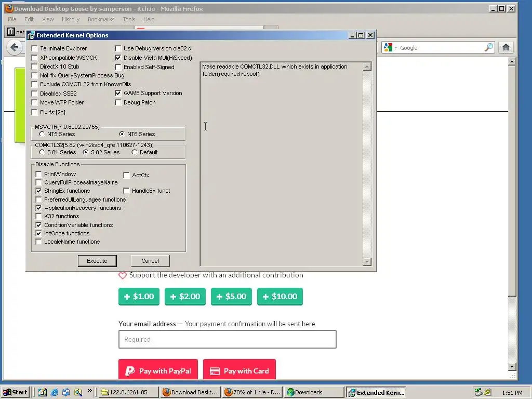Screen dimensions: 532x399
Task: Check the Disabled SSE2 option
Action: [x=35, y=94]
